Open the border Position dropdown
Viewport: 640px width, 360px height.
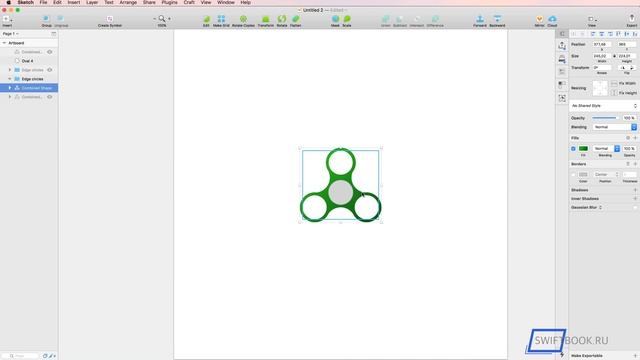[607, 175]
